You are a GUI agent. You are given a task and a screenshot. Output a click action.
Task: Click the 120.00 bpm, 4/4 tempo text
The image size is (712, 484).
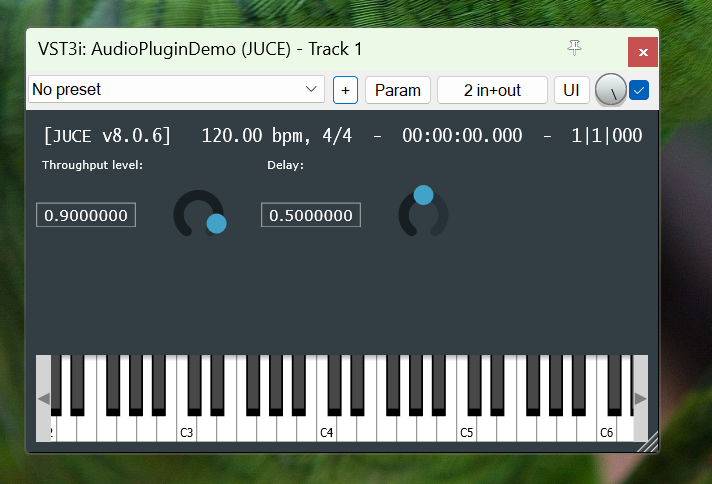point(277,136)
